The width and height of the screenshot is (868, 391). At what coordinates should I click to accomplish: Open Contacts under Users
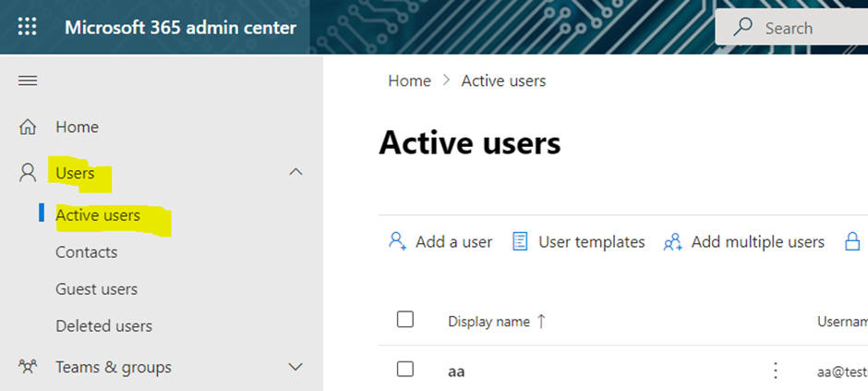(87, 252)
